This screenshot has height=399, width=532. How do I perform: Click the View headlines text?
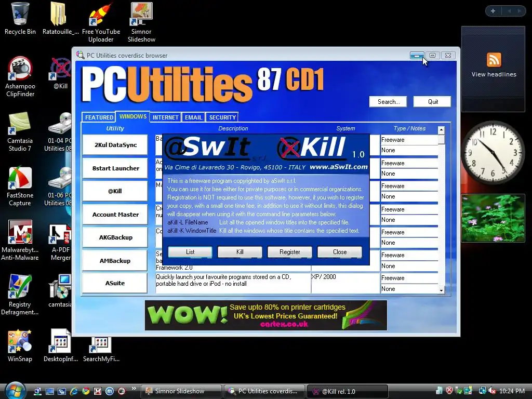pos(494,74)
